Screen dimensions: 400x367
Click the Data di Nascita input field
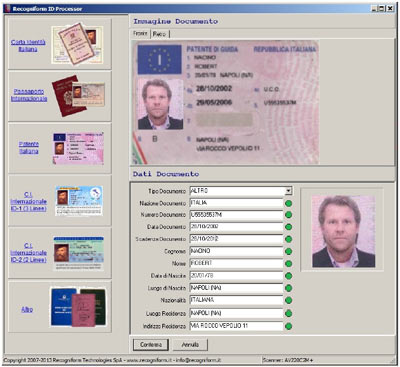point(236,276)
